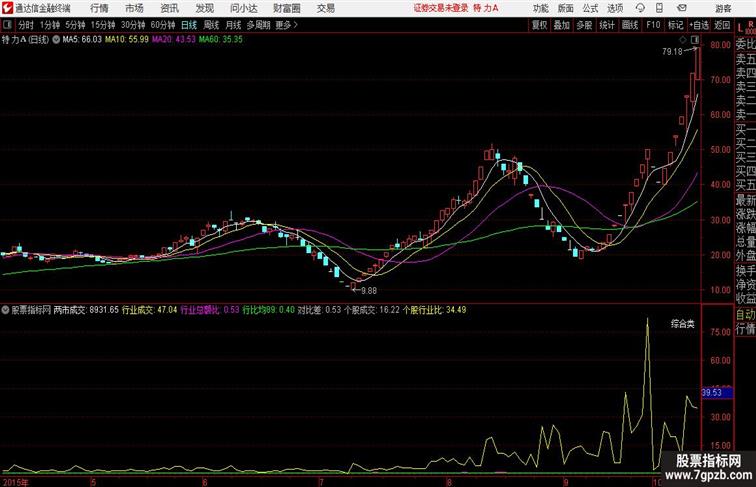756x487 pixels.
Task: Click the 39.53 highlighted axis value
Action: click(717, 392)
